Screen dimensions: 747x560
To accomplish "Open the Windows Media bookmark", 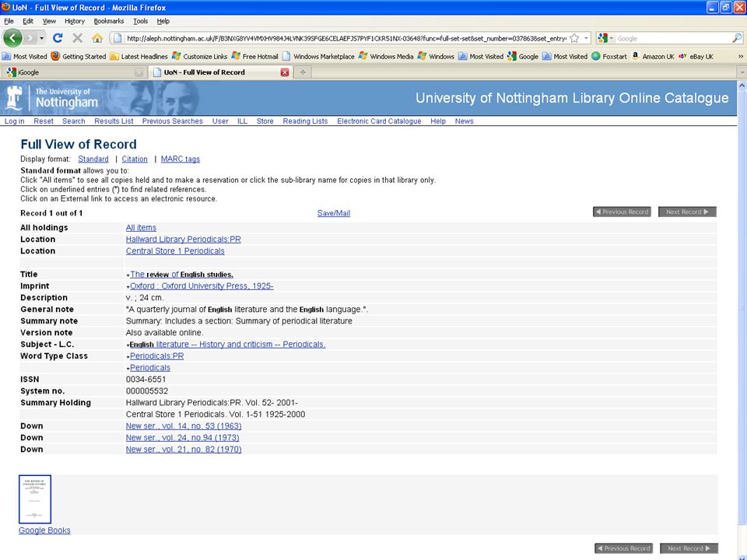I will [387, 56].
